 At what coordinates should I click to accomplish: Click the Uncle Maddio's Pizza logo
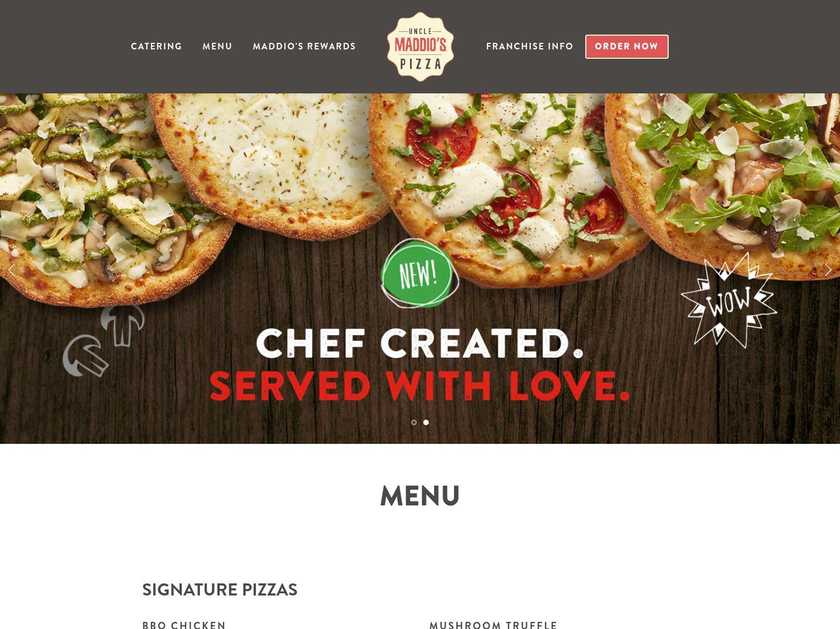coord(420,47)
